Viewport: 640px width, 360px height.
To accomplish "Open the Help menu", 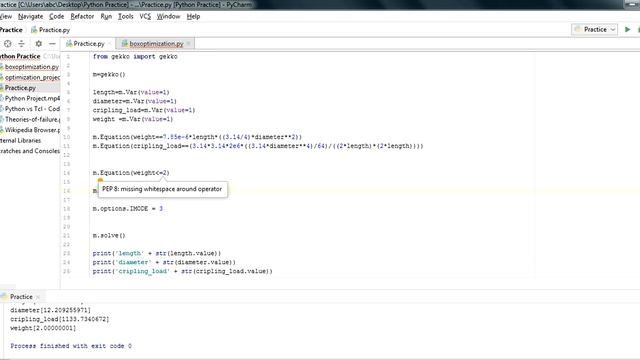I will (x=193, y=16).
